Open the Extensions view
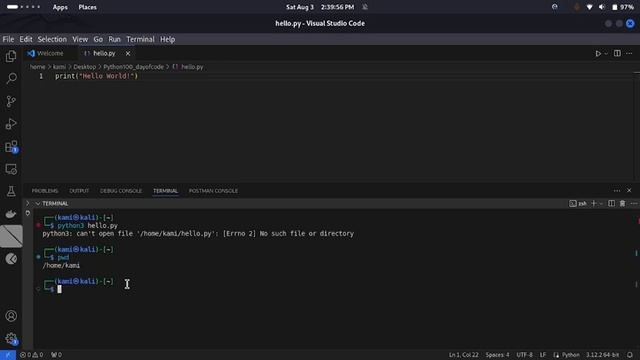 point(11,147)
